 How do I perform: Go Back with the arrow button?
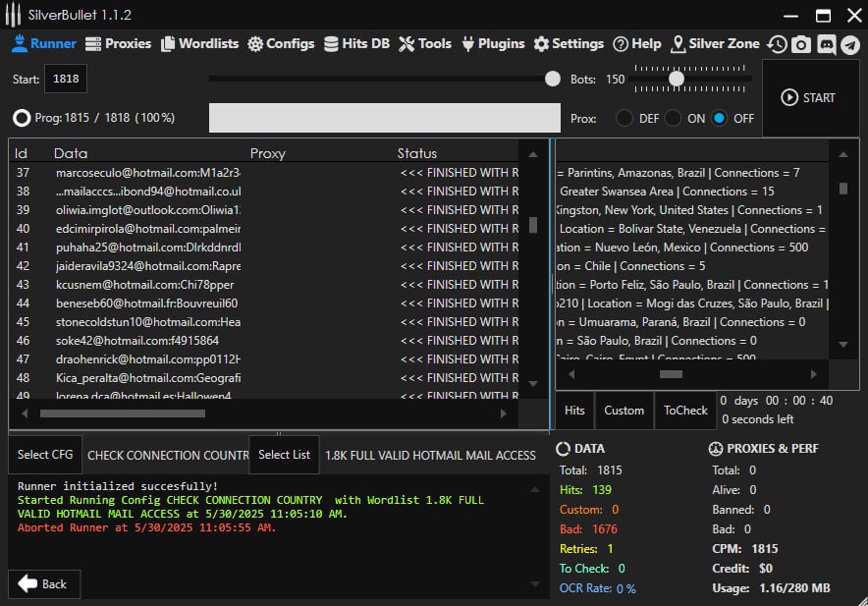[x=44, y=583]
